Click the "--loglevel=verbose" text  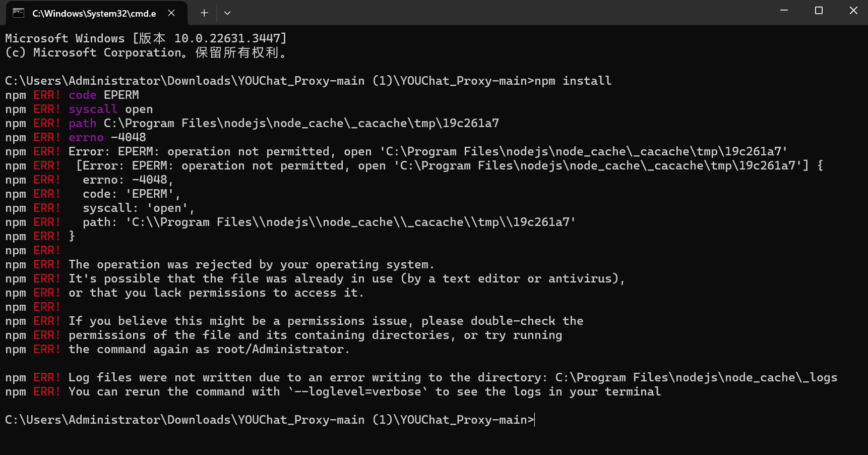coord(358,391)
